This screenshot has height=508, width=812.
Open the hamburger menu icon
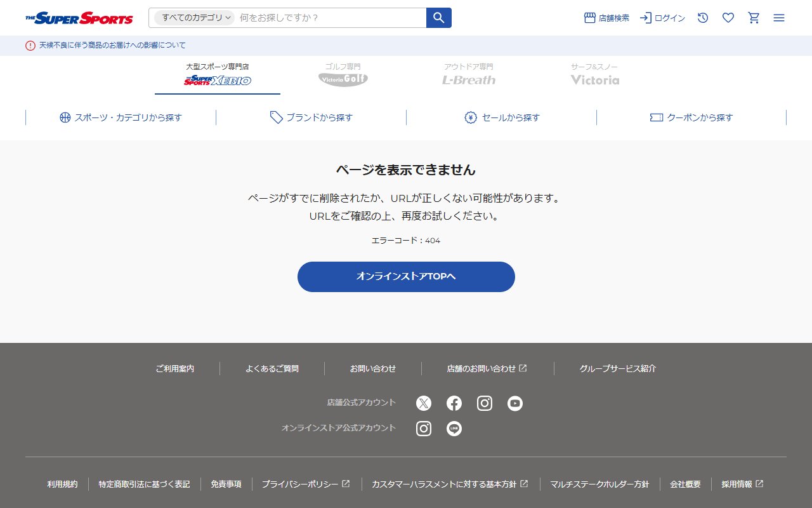click(779, 18)
